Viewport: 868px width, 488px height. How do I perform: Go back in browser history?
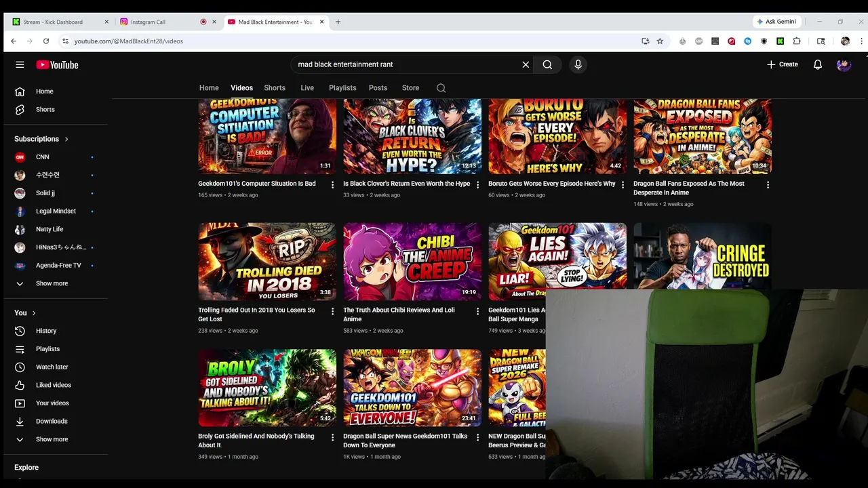coord(14,41)
